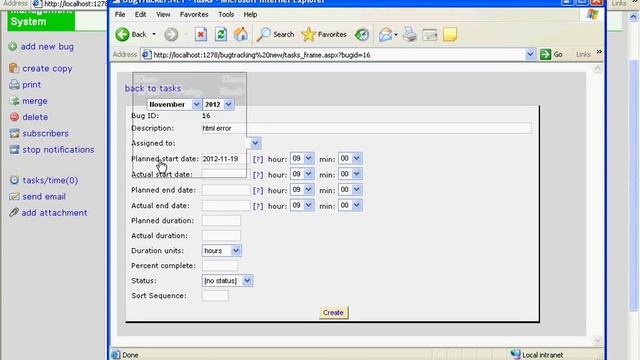The width and height of the screenshot is (640, 360).
Task: Click the add new bug link
Action: point(47,47)
